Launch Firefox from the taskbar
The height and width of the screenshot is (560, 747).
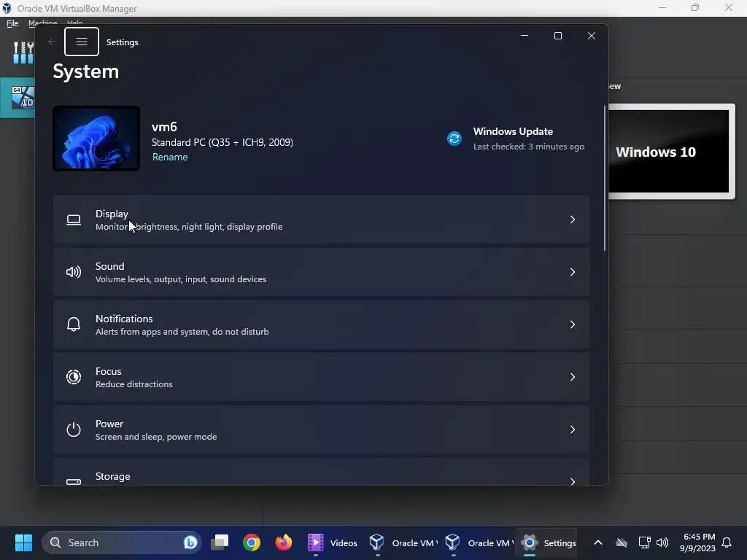(284, 542)
